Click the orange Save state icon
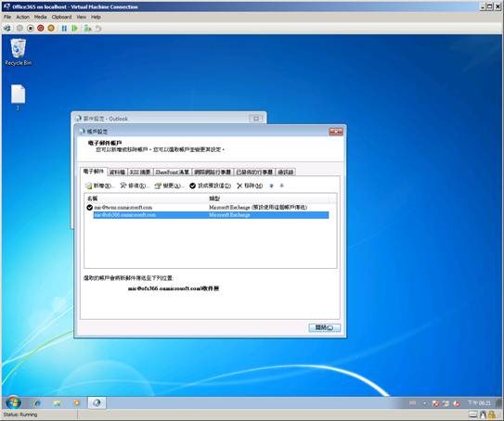 (x=51, y=28)
